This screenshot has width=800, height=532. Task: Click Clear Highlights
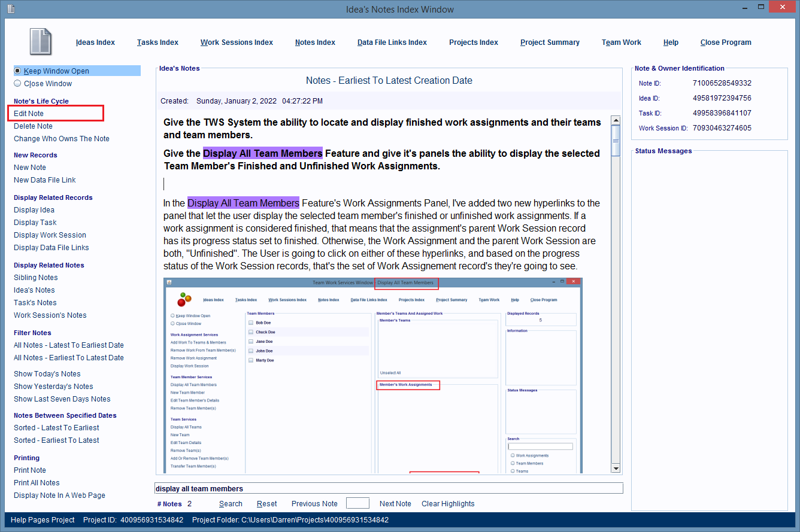pyautogui.click(x=448, y=504)
